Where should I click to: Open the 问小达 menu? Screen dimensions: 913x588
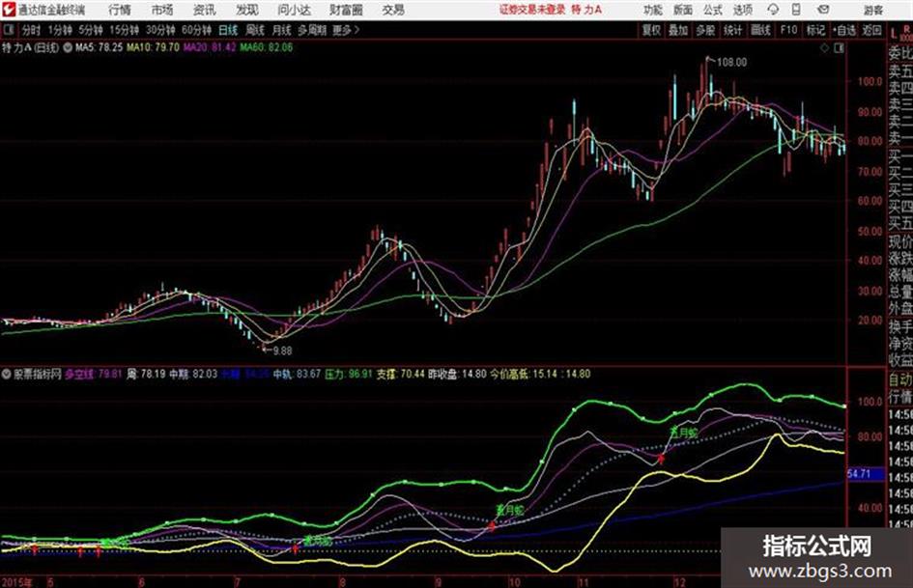[x=294, y=10]
